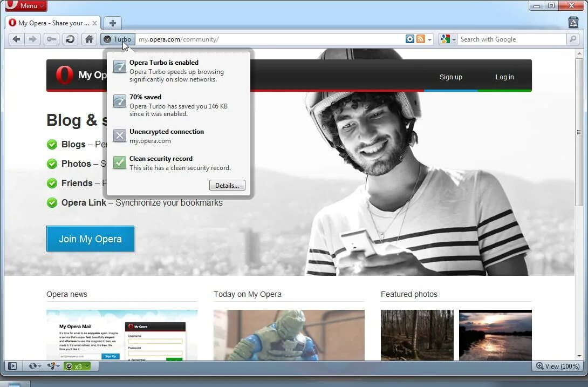The image size is (588, 387).
Task: Go forward to next page
Action: [x=32, y=39]
